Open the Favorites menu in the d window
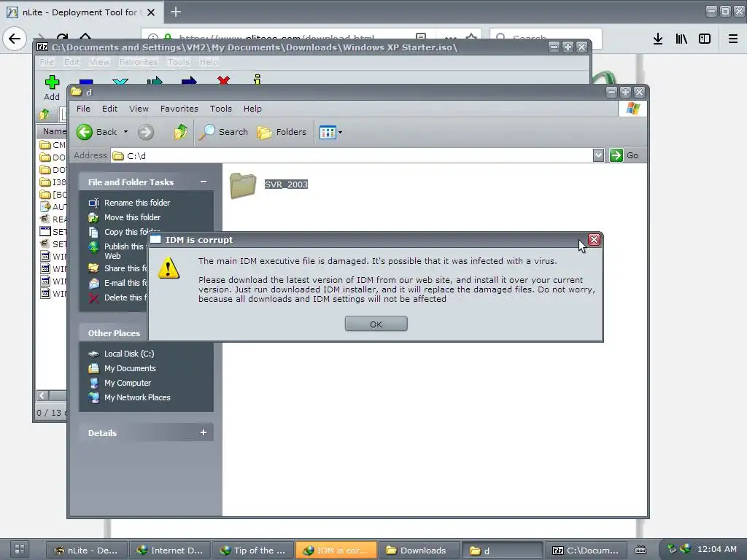This screenshot has width=747, height=560. click(x=179, y=109)
